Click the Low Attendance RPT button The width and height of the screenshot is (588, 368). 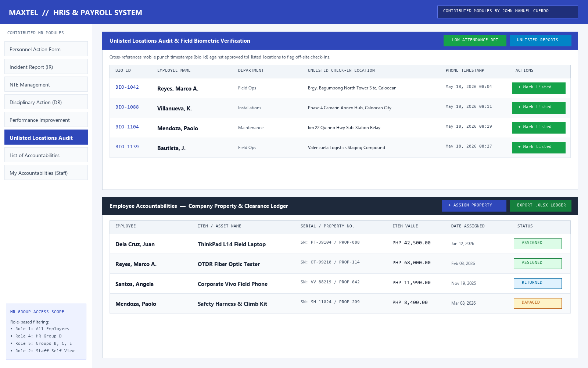coord(475,40)
